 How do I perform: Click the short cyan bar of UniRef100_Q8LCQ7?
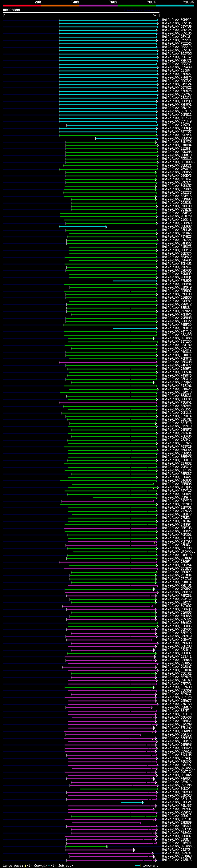pyautogui.click(x=83, y=226)
